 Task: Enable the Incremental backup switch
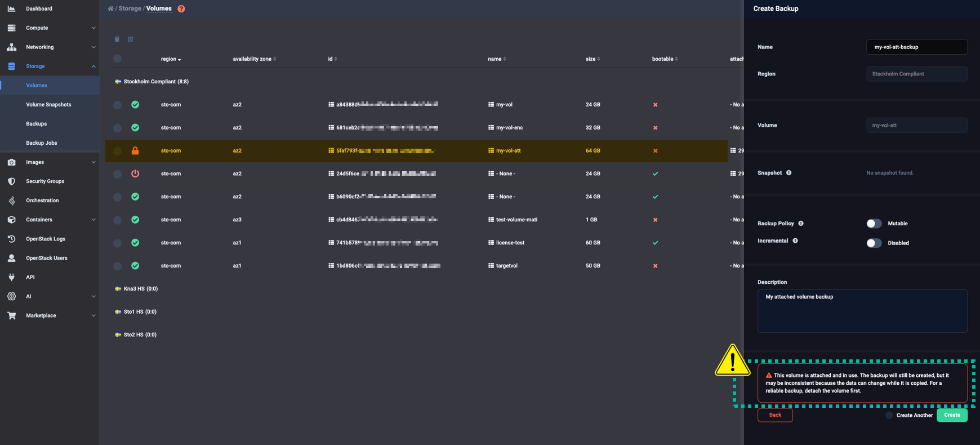874,243
